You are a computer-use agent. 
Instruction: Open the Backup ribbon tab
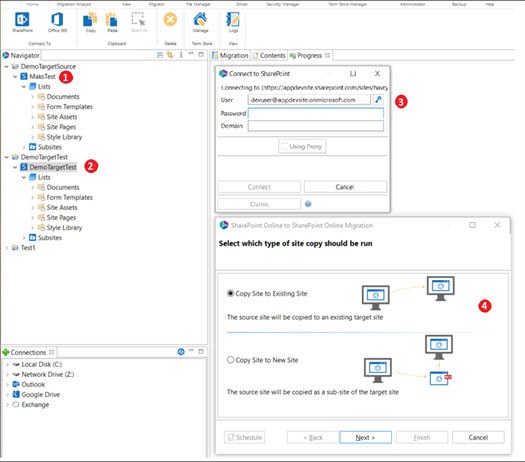click(459, 4)
